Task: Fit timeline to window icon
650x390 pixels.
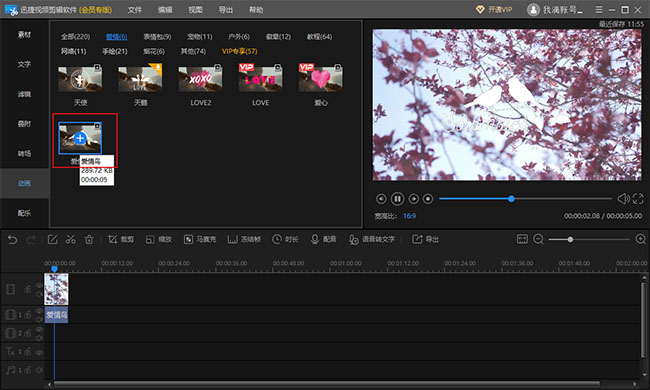Action: [522, 239]
